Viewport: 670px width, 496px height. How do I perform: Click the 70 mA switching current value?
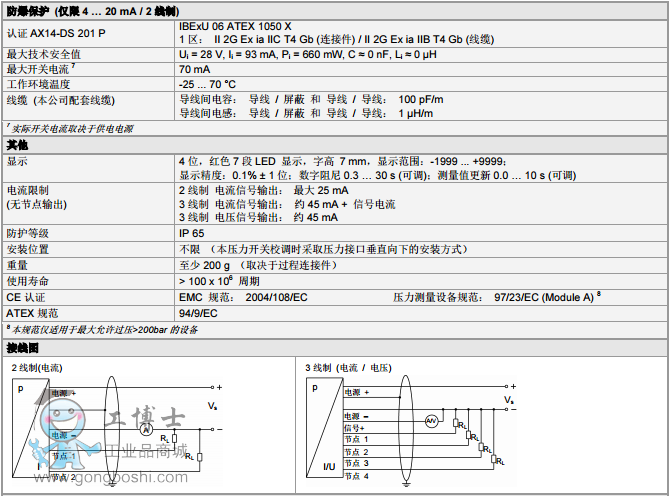point(195,70)
